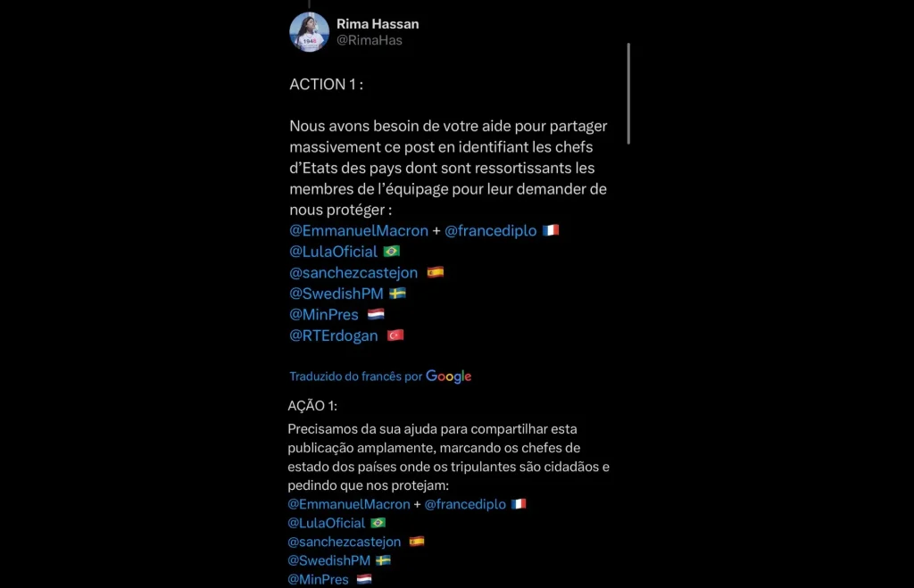This screenshot has width=914, height=588.
Task: Open @SwedishPM mention in French original post
Action: 336,294
